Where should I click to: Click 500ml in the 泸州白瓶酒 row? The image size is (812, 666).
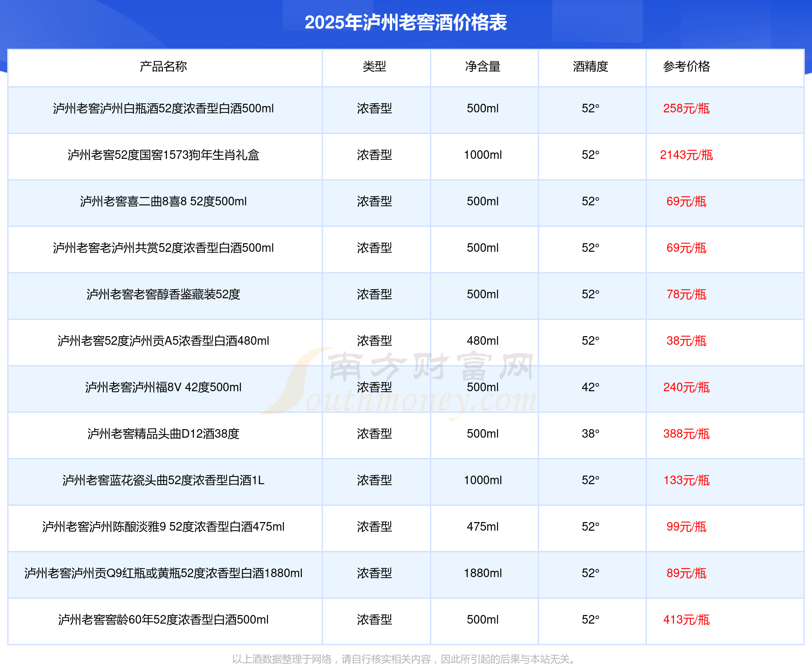(483, 109)
